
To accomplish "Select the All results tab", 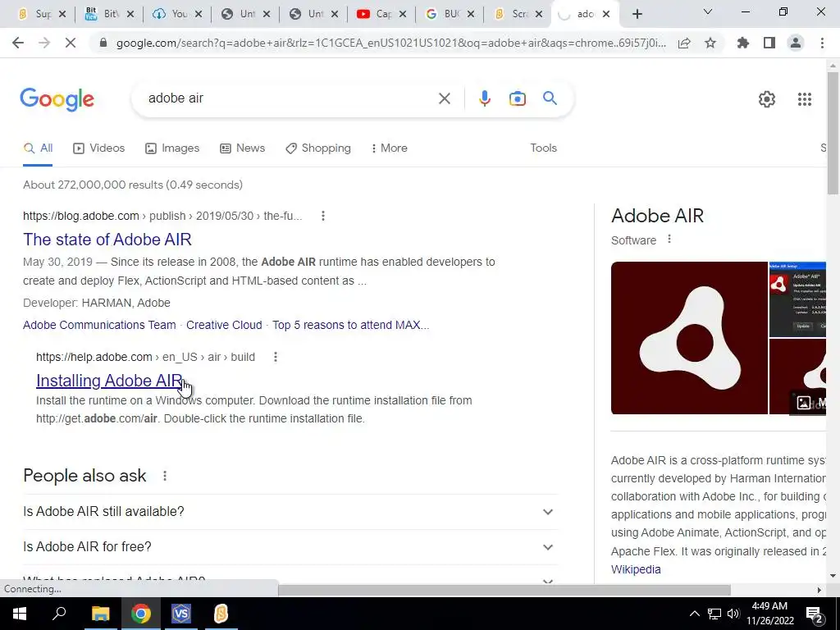I will click(x=38, y=148).
